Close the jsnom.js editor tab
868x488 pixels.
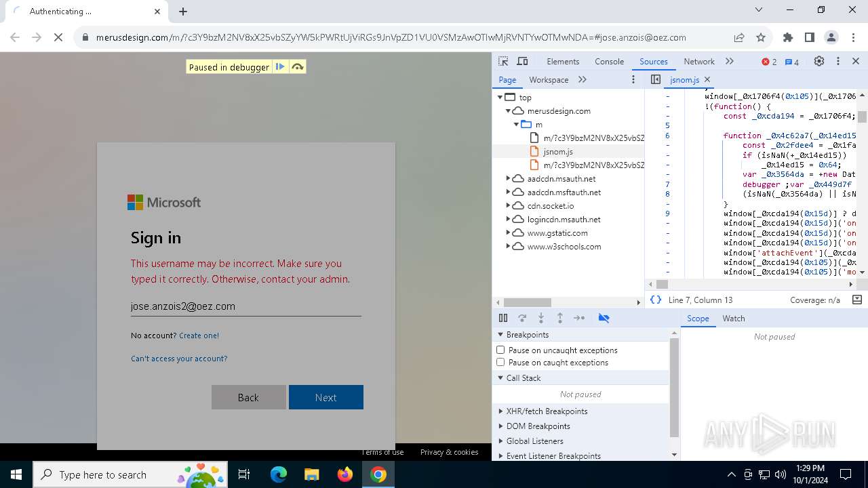707,79
